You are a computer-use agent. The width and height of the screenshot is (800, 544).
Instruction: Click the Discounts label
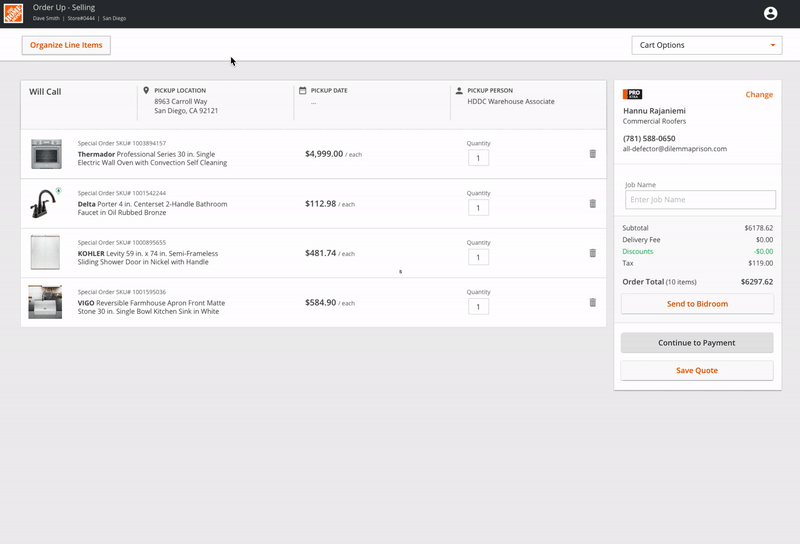tap(637, 252)
